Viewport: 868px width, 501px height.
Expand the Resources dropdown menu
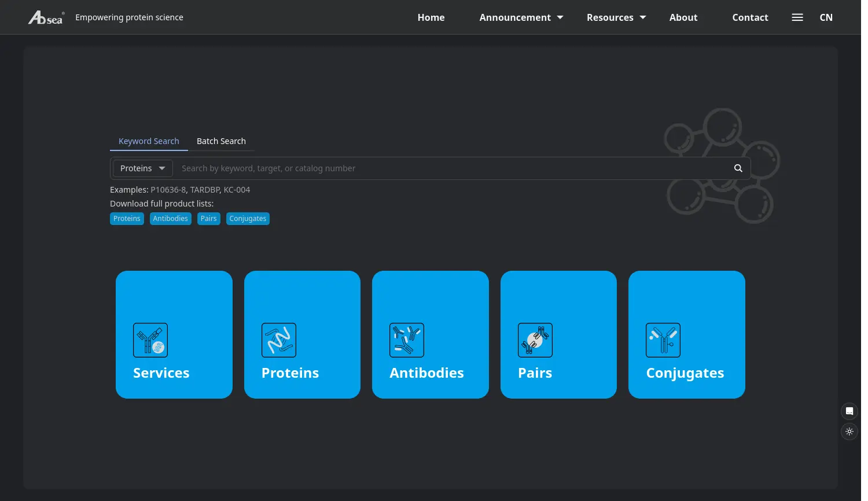[616, 17]
